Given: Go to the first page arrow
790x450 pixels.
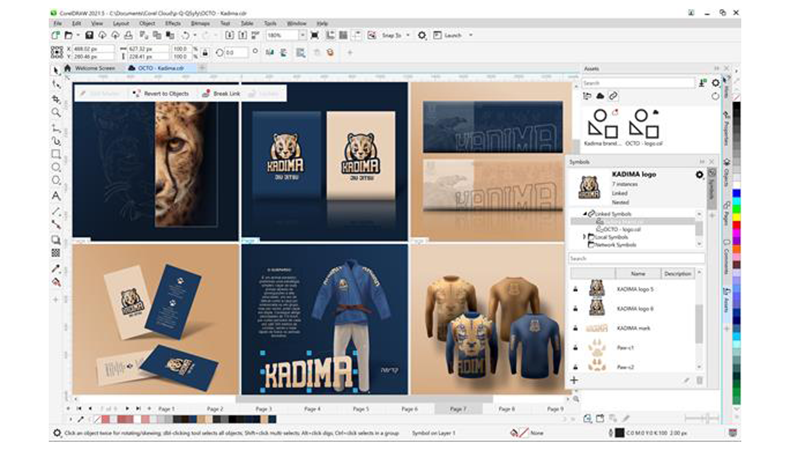Looking at the screenshot, I should coord(79,409).
